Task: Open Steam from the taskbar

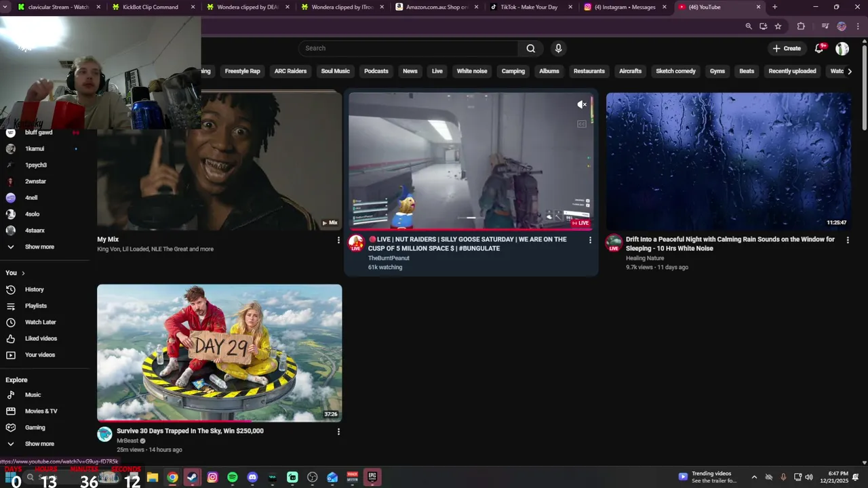Action: pyautogui.click(x=193, y=477)
